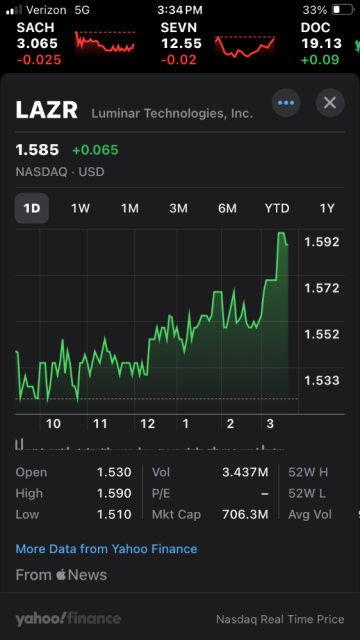This screenshot has width=360, height=640.
Task: Open More Data from Yahoo Finance link
Action: tap(106, 549)
